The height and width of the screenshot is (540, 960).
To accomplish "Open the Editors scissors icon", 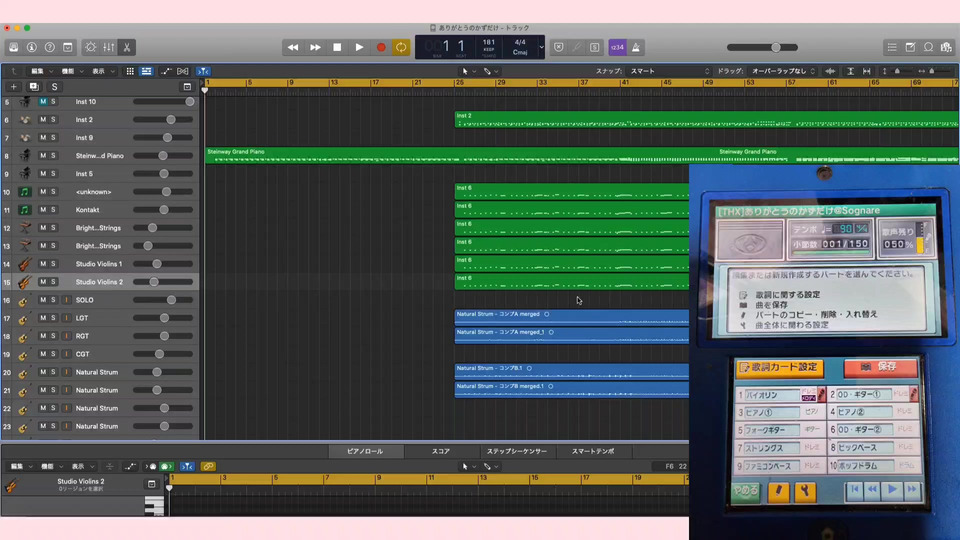I will coord(127,47).
